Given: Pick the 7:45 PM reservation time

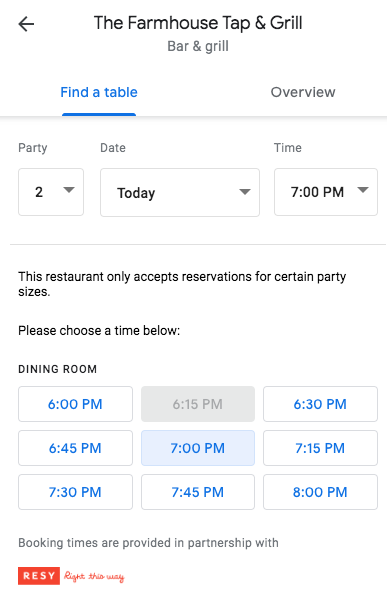Looking at the screenshot, I should click(198, 492).
